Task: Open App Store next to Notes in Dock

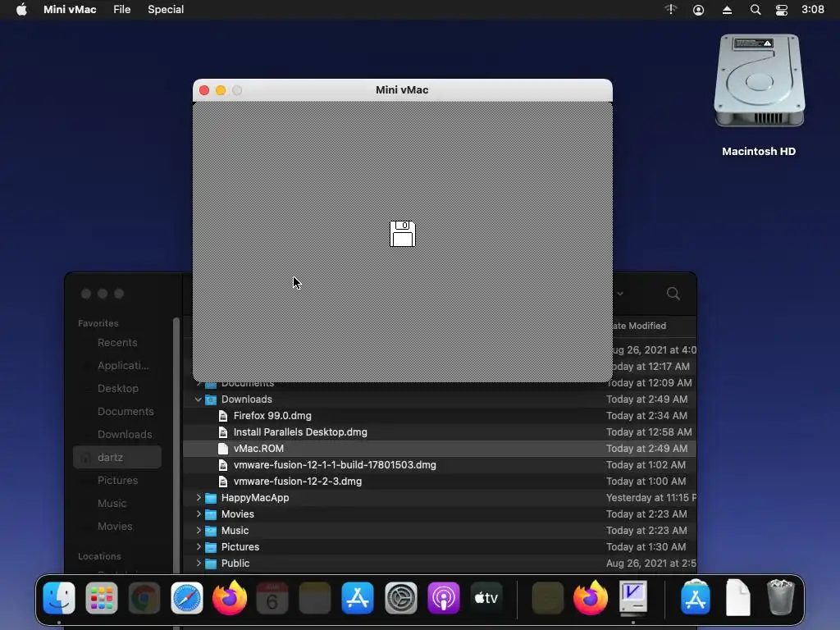Action: coord(358,598)
